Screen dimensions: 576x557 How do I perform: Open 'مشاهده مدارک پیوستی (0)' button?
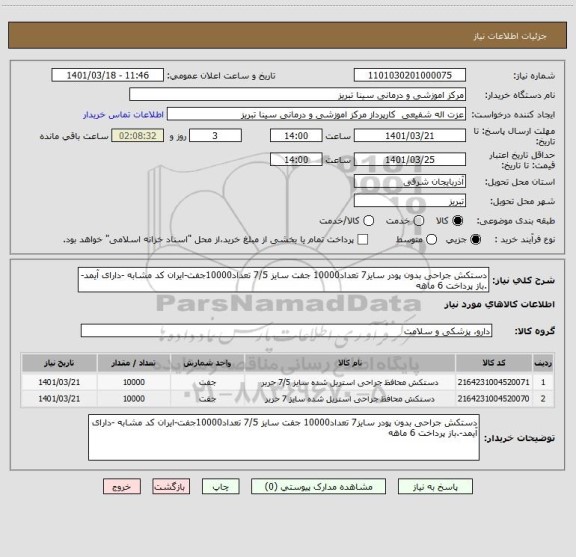[x=318, y=486]
